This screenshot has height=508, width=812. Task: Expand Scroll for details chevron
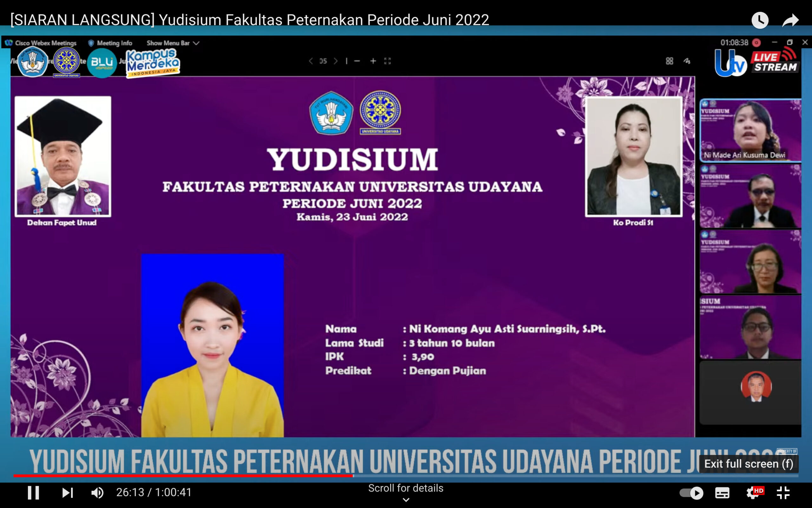406,500
